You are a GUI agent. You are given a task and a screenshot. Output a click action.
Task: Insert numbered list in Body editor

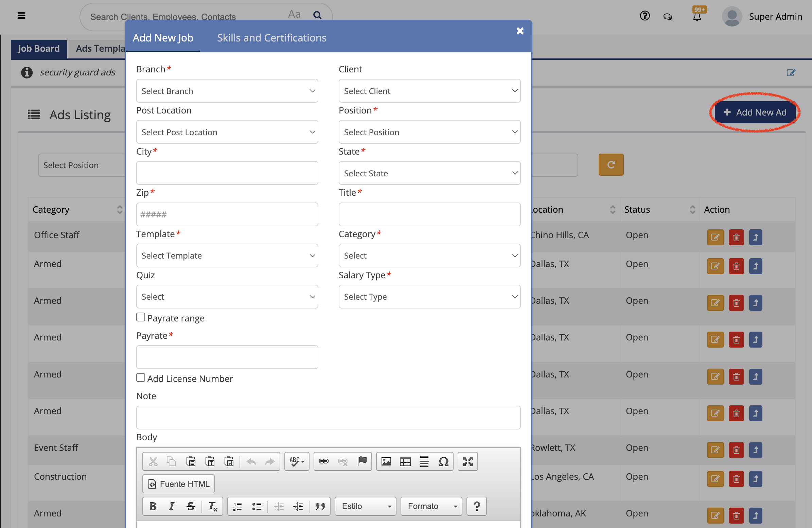pyautogui.click(x=237, y=506)
